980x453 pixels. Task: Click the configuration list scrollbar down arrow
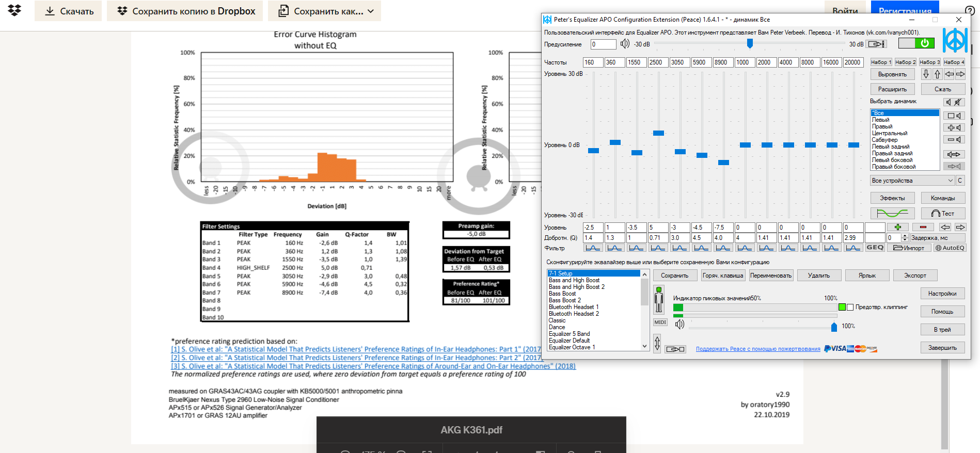[644, 347]
